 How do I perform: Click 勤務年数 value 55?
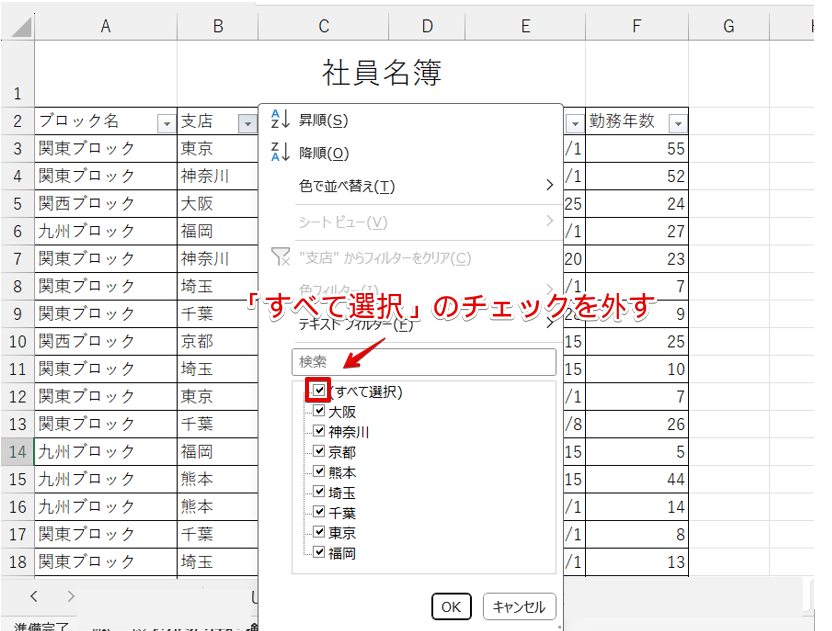tap(637, 148)
